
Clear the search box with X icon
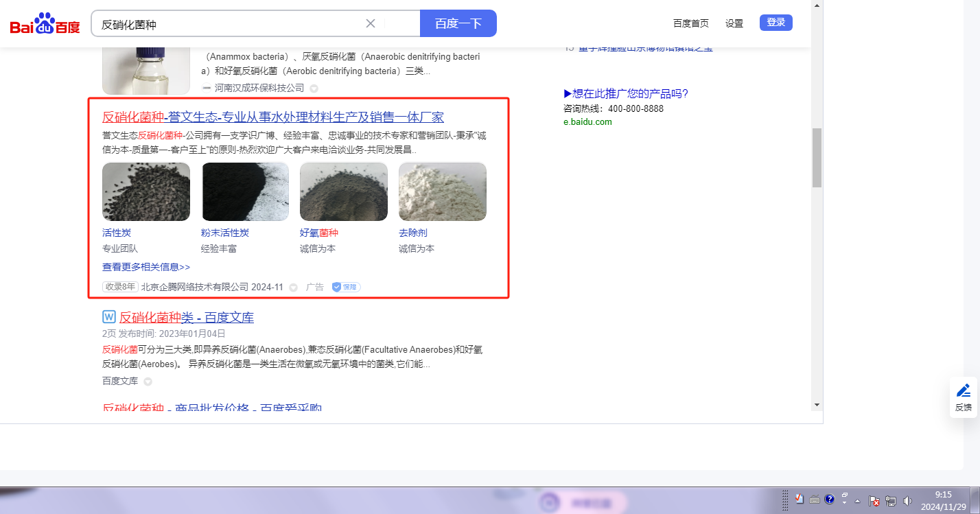371,23
